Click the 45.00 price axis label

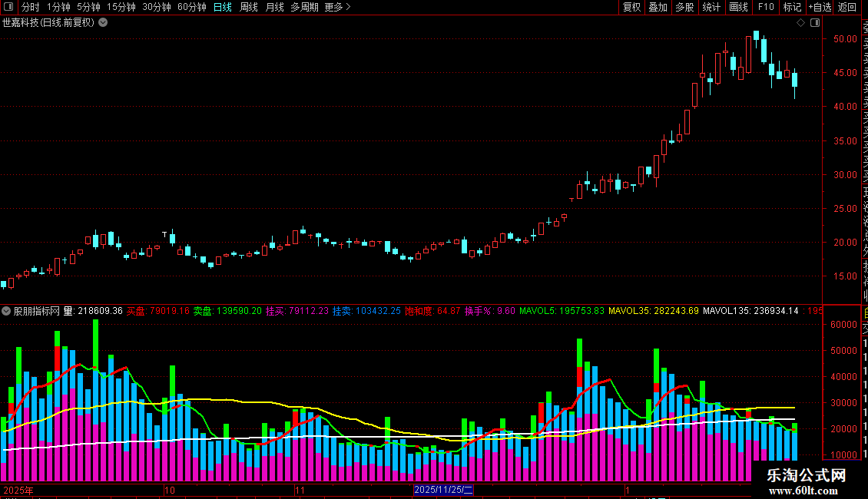(x=845, y=72)
